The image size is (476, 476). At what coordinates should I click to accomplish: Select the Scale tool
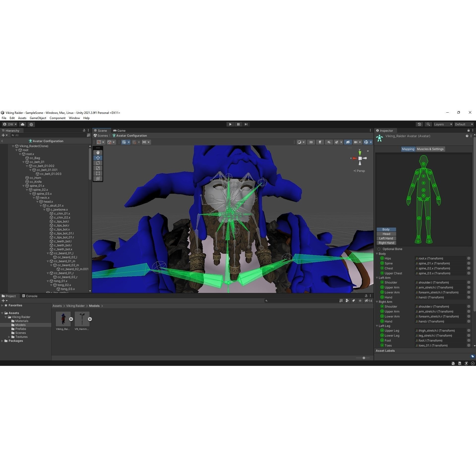pyautogui.click(x=98, y=168)
